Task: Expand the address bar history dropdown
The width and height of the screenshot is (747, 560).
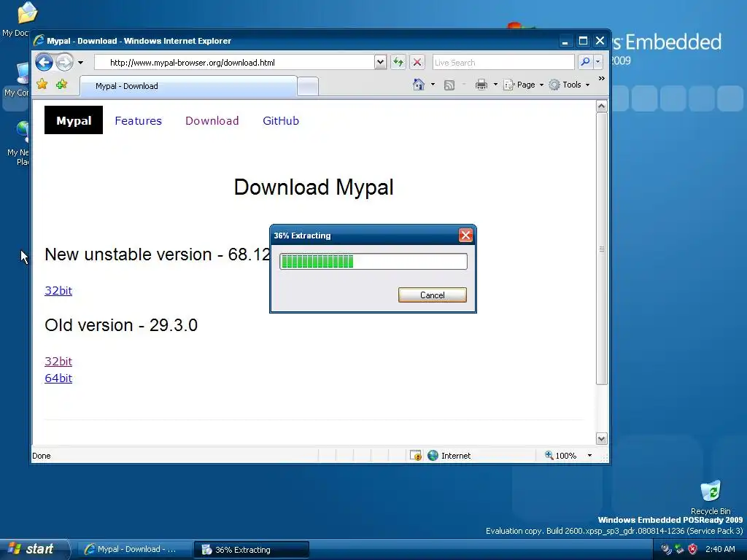Action: click(x=380, y=63)
